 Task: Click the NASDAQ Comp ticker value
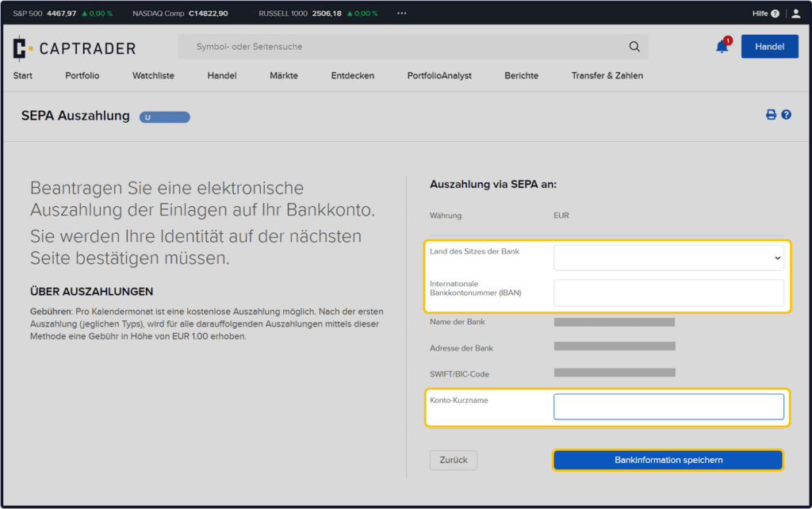pyautogui.click(x=209, y=13)
